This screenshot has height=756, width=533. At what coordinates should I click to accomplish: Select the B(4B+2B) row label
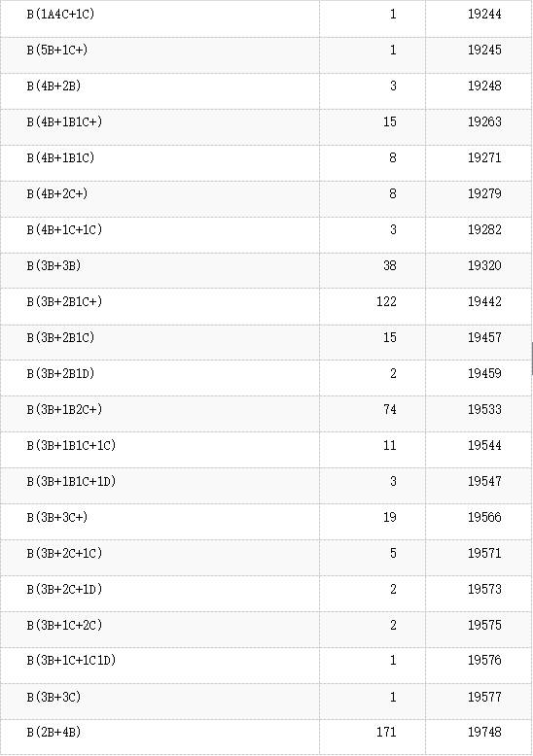coord(54,86)
